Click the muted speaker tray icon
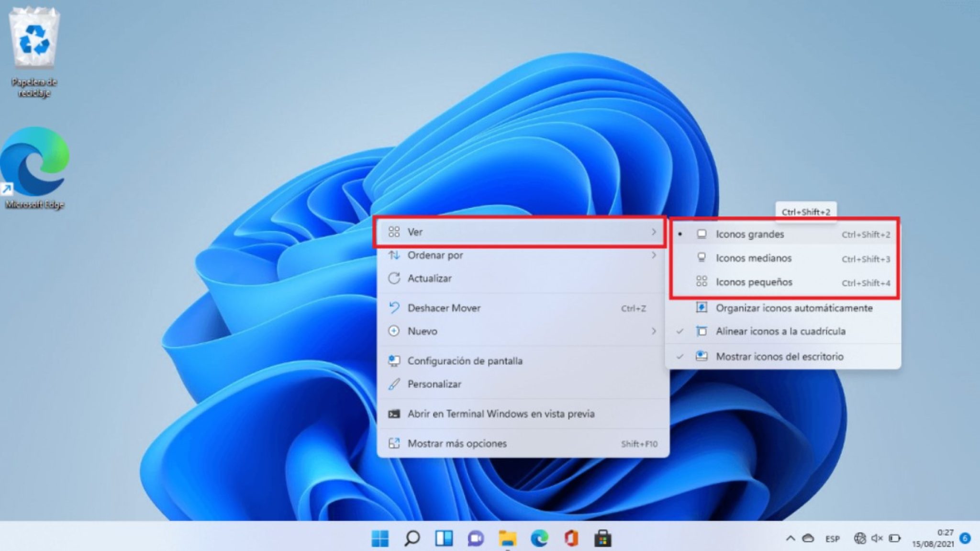 pos(877,539)
